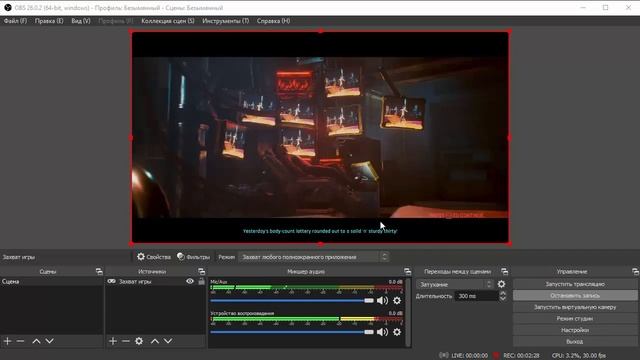Viewport: 640px width, 360px height.
Task: Mute Устройство воспроизведения channel
Action: coord(382,332)
